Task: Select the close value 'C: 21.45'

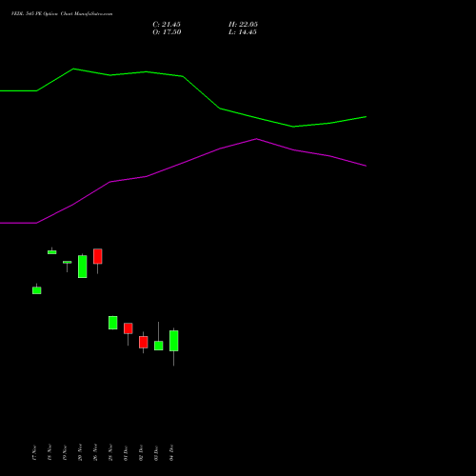Action: pyautogui.click(x=167, y=25)
